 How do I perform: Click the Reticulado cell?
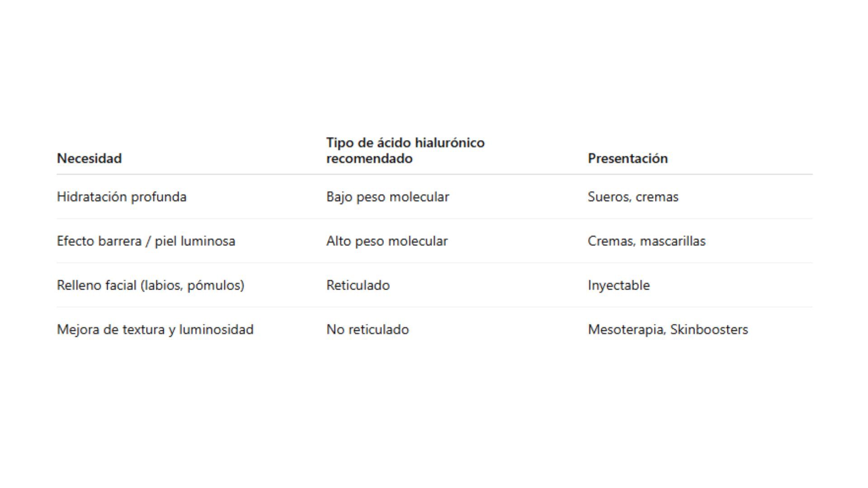[358, 286]
